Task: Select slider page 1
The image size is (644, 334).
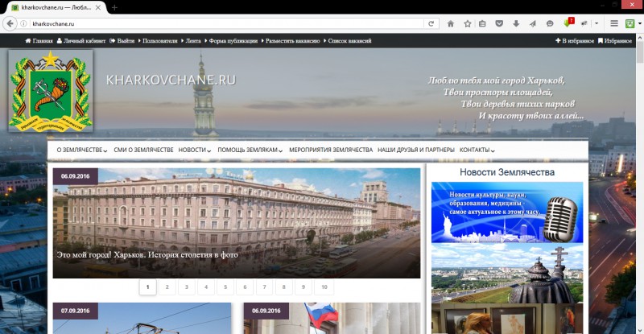Action: pyautogui.click(x=148, y=287)
